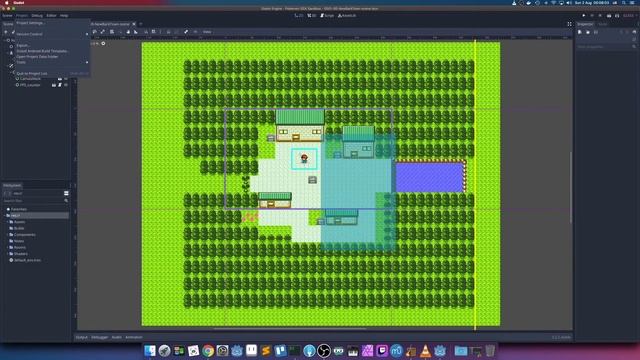The height and width of the screenshot is (360, 640).
Task: Switch to the 2D workspace
Action: (x=299, y=16)
